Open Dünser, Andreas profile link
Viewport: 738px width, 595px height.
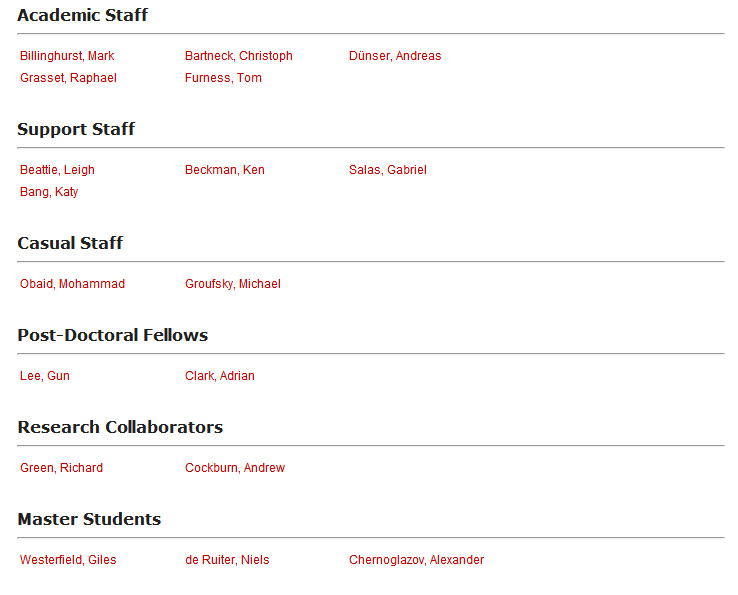click(x=394, y=56)
